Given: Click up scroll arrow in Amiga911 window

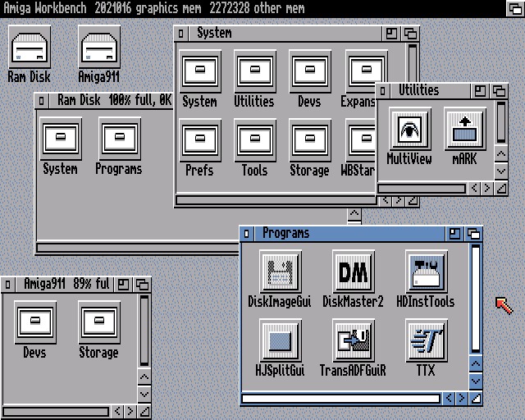Looking at the screenshot, I should (x=144, y=377).
